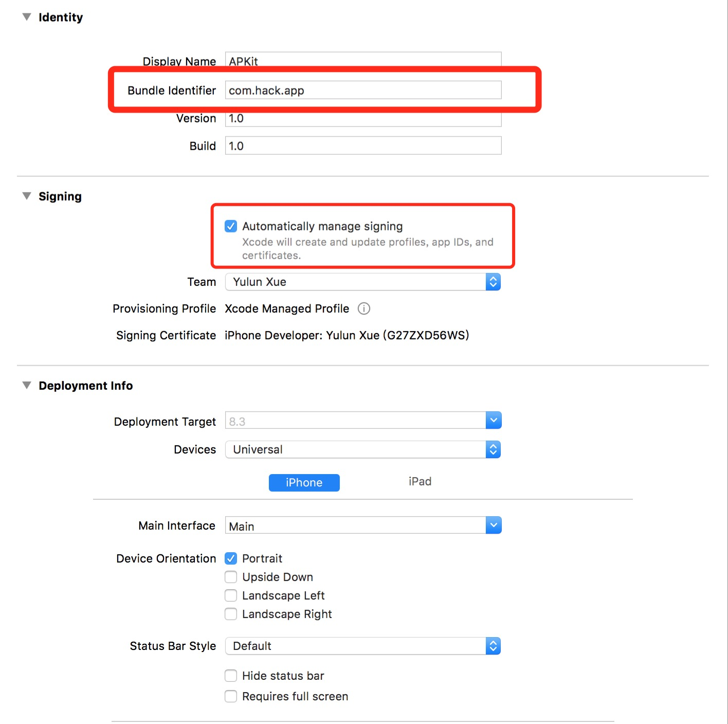The height and width of the screenshot is (724, 728).
Task: Open the Devices dropdown set to Universal
Action: 363,449
